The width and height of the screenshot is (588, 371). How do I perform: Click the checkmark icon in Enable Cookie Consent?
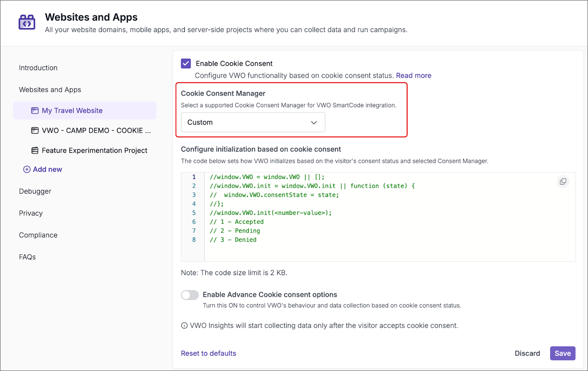(186, 63)
